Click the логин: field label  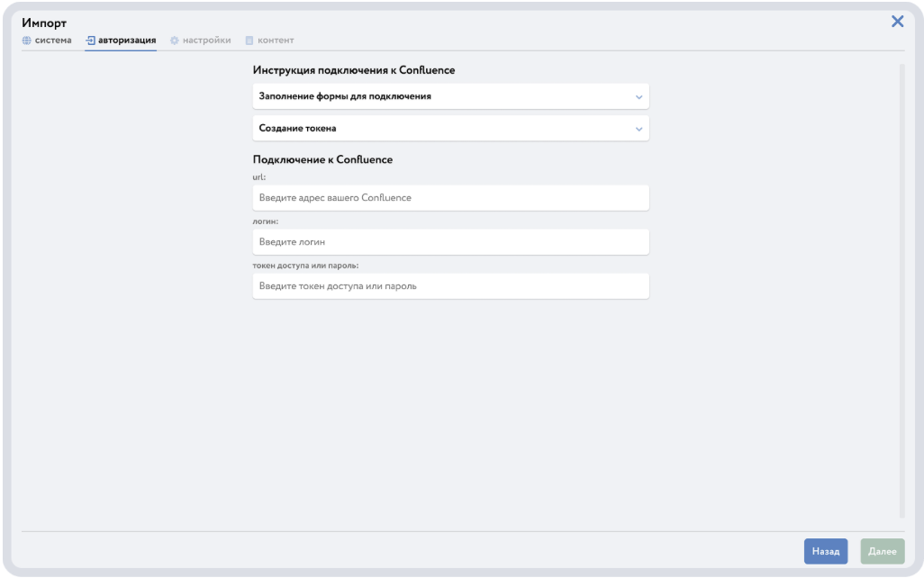click(265, 221)
